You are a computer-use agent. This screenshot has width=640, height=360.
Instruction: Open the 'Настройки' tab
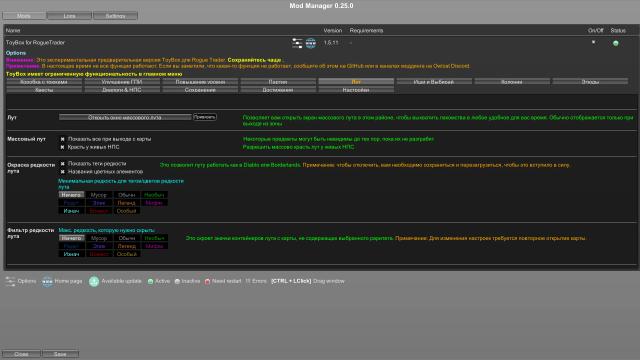[x=356, y=89]
